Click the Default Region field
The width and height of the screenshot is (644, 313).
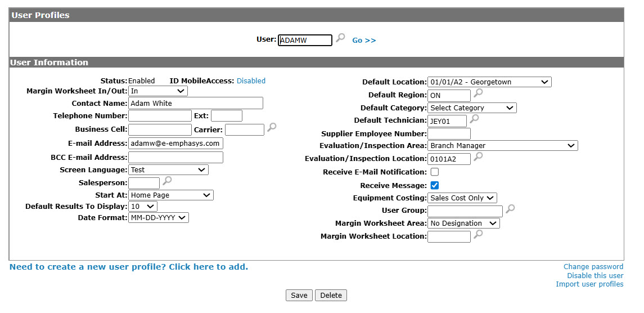click(449, 96)
